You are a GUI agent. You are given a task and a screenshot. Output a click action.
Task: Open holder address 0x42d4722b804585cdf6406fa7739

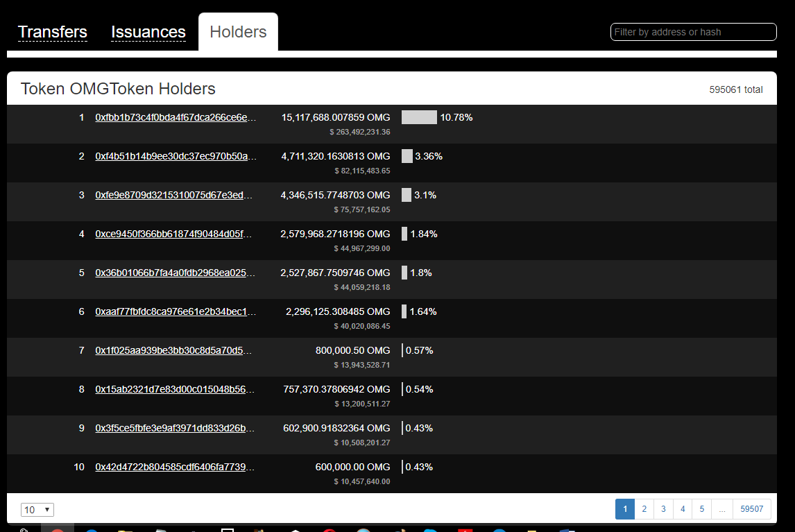click(175, 467)
